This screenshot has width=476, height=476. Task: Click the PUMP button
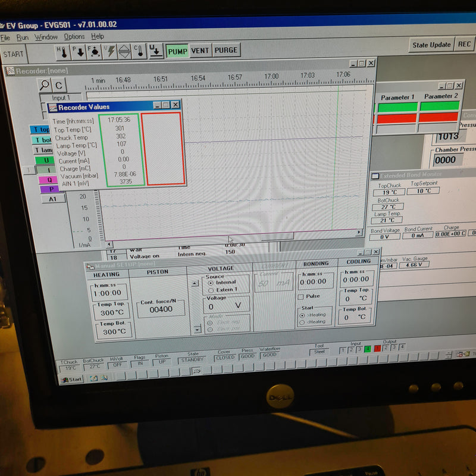click(x=177, y=51)
